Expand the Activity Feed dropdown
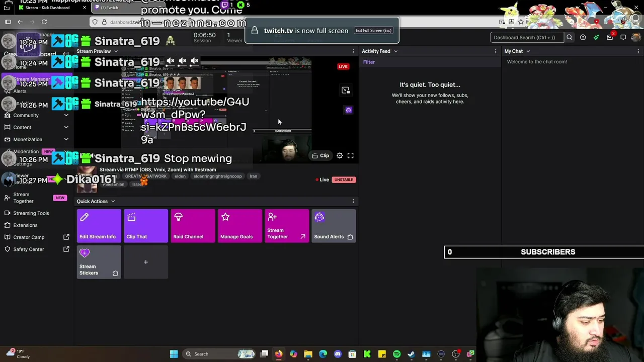 point(395,51)
